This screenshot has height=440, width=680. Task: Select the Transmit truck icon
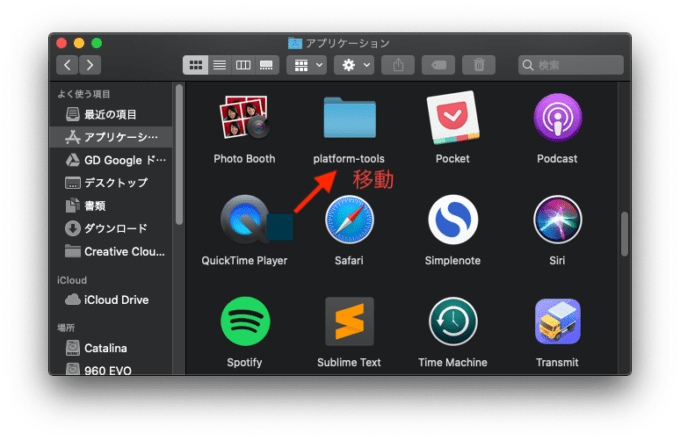click(557, 321)
